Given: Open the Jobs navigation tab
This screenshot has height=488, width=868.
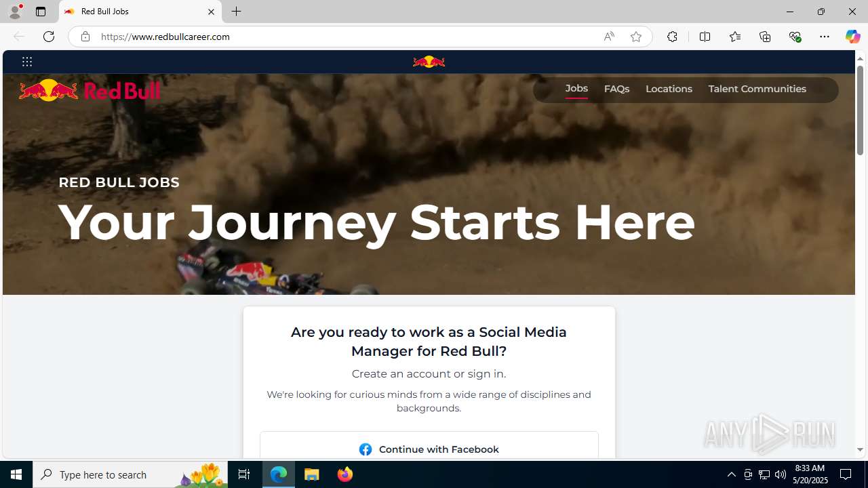Looking at the screenshot, I should pyautogui.click(x=576, y=89).
